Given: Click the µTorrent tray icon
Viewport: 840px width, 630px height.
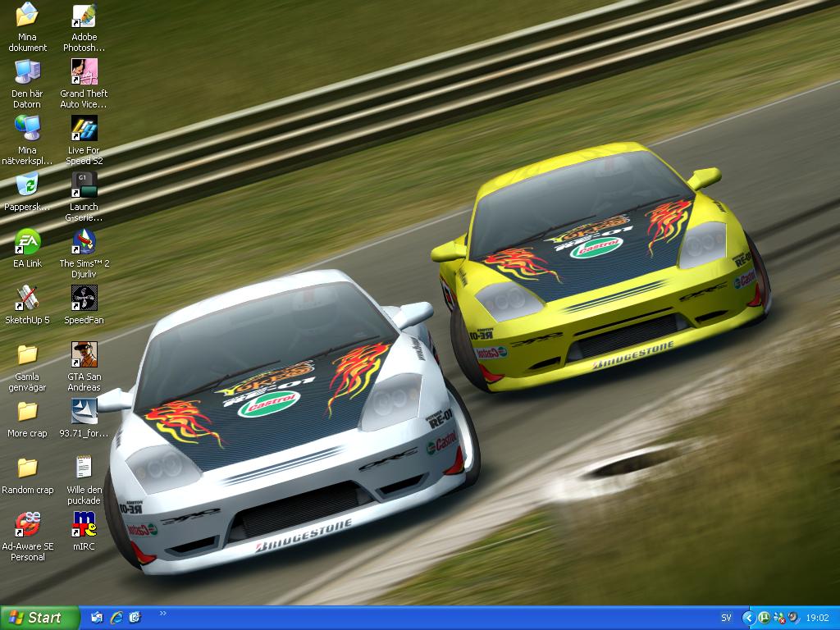Looking at the screenshot, I should (765, 619).
